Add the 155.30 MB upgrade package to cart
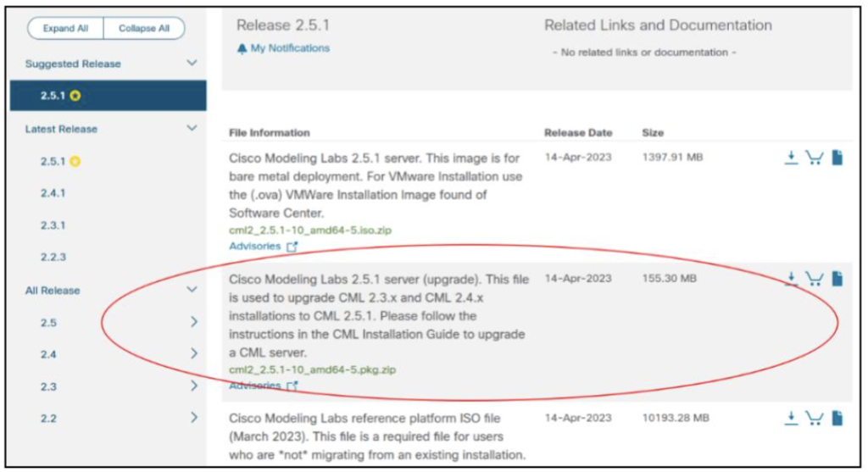Screen dimensions: 868x472 point(814,279)
